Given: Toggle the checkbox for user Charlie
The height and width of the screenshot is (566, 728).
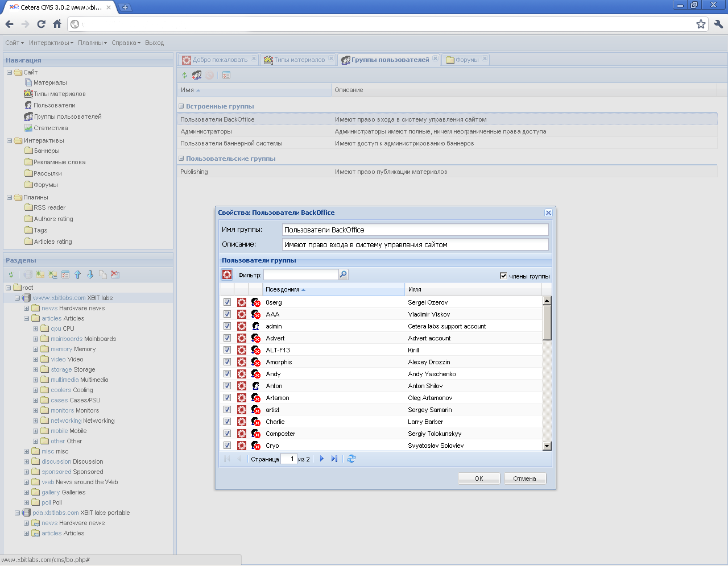Looking at the screenshot, I should tap(227, 422).
